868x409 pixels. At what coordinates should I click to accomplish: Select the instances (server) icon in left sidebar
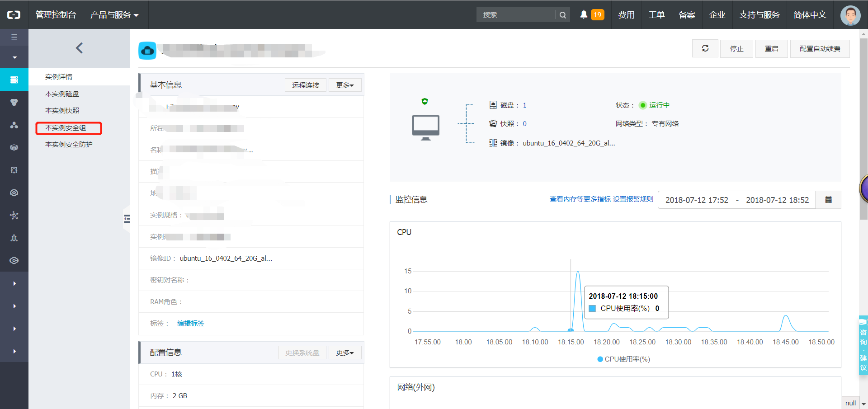point(14,80)
